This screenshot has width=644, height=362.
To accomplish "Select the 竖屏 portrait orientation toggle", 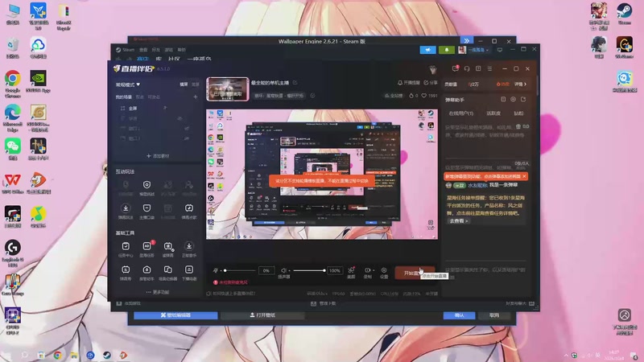I will [x=195, y=84].
